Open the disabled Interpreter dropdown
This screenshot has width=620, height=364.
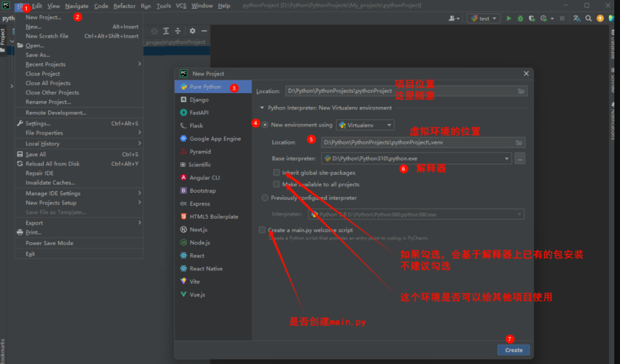pos(416,215)
